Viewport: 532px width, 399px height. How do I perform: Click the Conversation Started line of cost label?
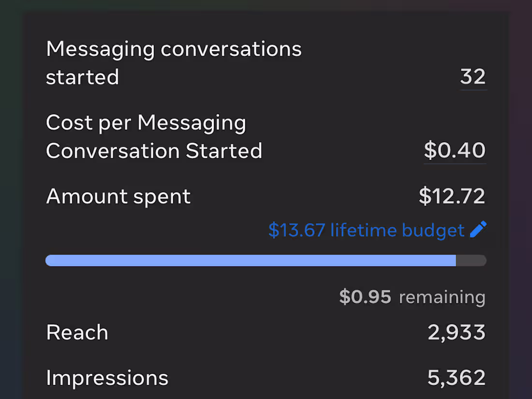tap(154, 151)
